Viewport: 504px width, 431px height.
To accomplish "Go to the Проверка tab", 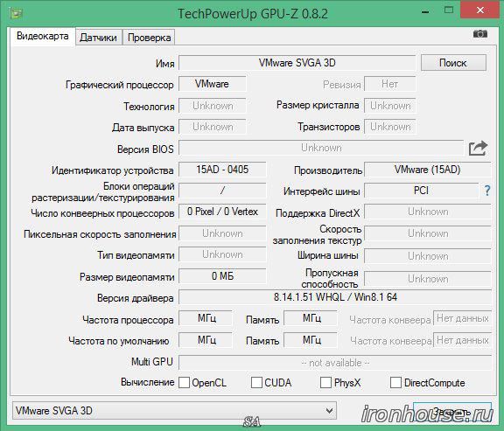I will pyautogui.click(x=149, y=38).
